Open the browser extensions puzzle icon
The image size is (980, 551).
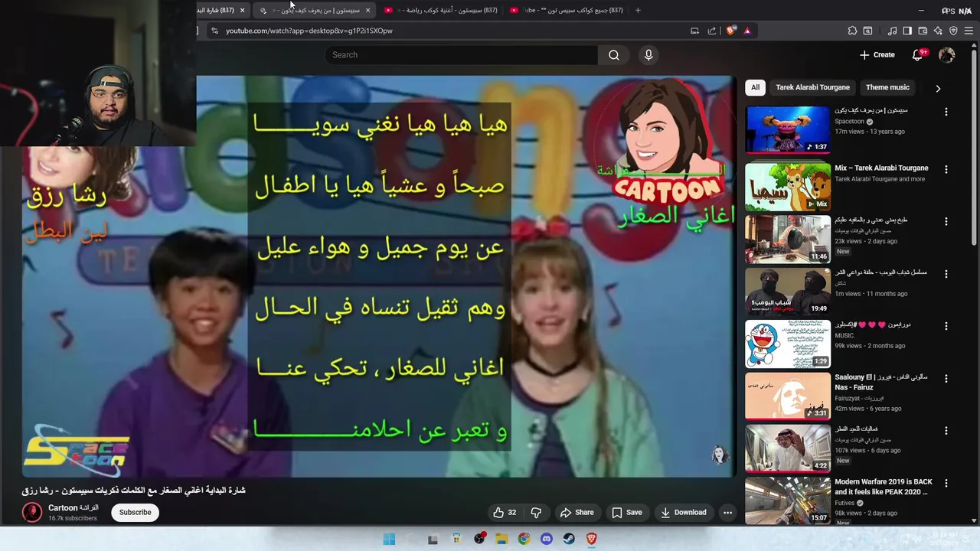click(x=852, y=31)
